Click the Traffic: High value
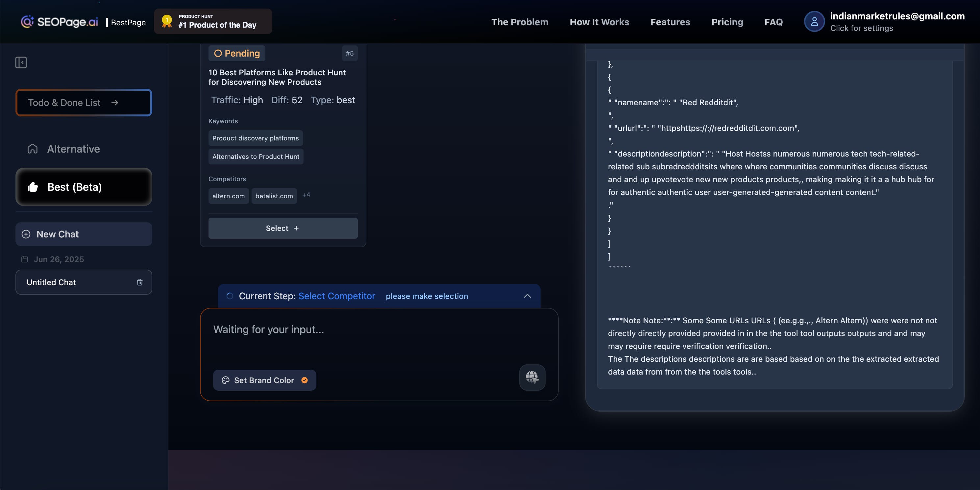 tap(237, 100)
